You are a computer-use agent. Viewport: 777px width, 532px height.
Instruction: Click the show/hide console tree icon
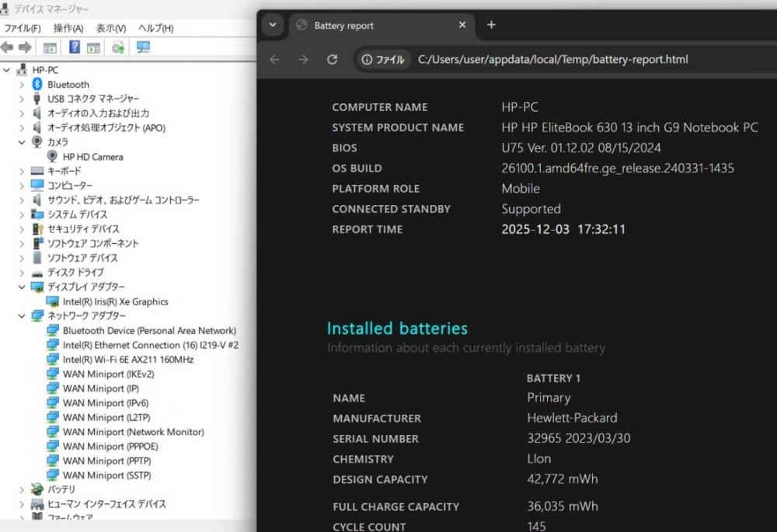coord(50,47)
